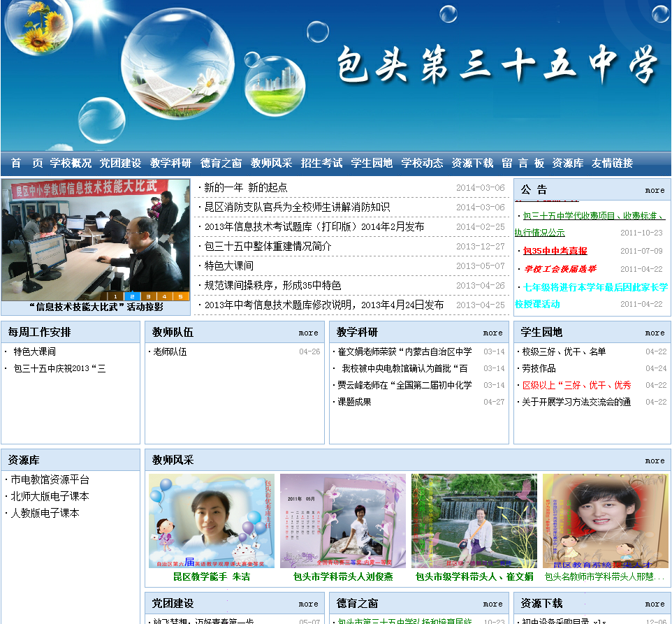This screenshot has height=624, width=672.
Task: Open the 招生考试 navigation item
Action: pos(321,163)
